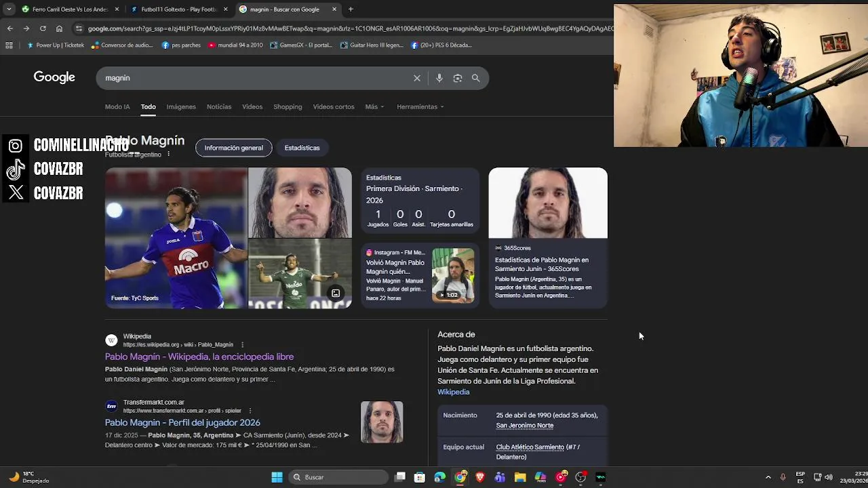Open mundial 94 a 2010 bookmark
The width and height of the screenshot is (868, 488).
[x=235, y=45]
